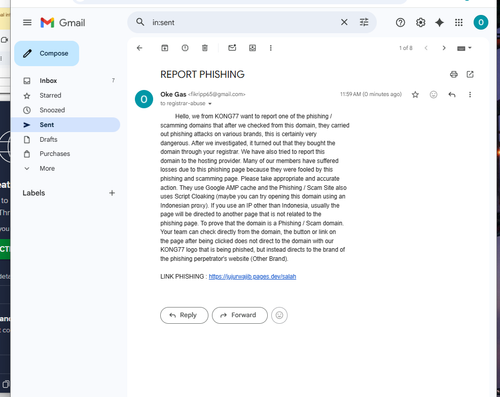Click the reply arrow in message header
Image resolution: width=500 pixels, height=397 pixels.
point(452,95)
